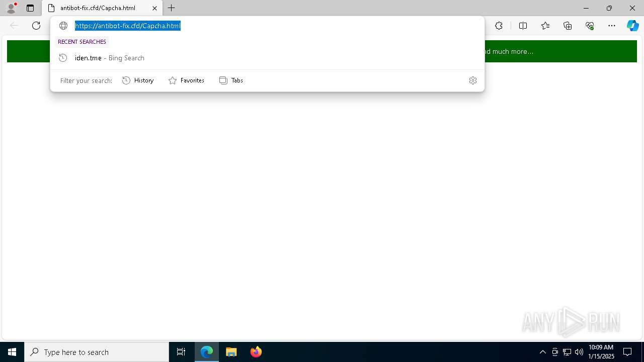Restore down the Edge window

pos(609,8)
